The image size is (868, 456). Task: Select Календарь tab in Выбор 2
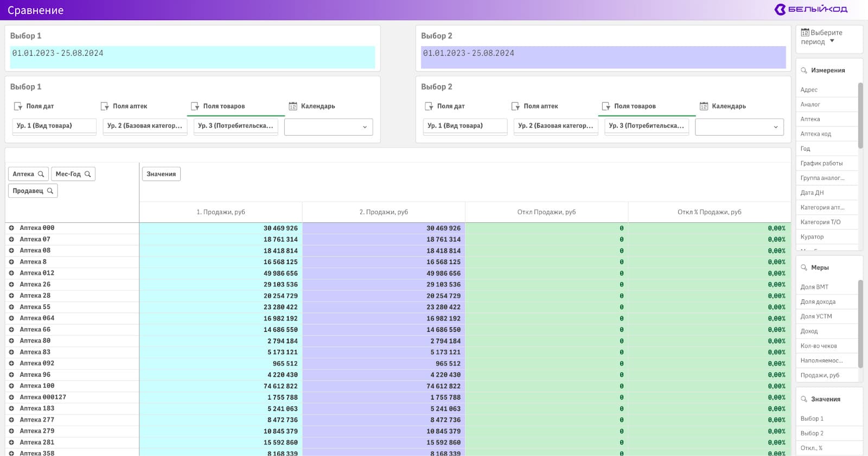click(x=723, y=106)
